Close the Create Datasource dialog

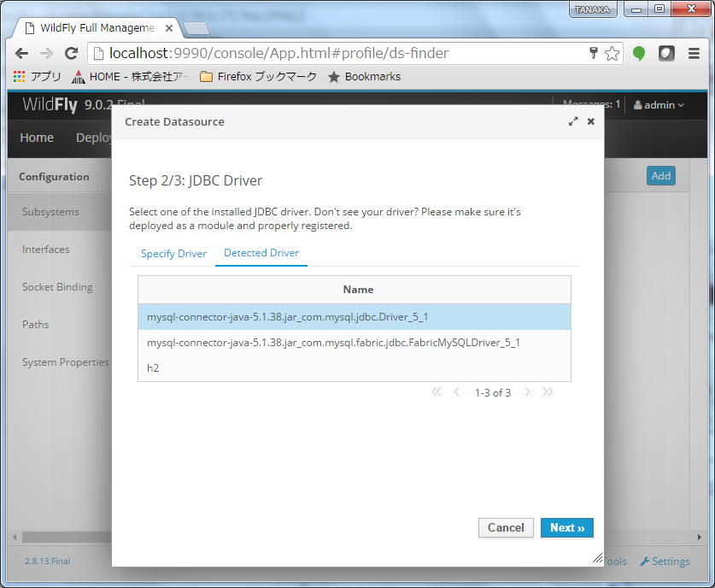click(x=591, y=121)
